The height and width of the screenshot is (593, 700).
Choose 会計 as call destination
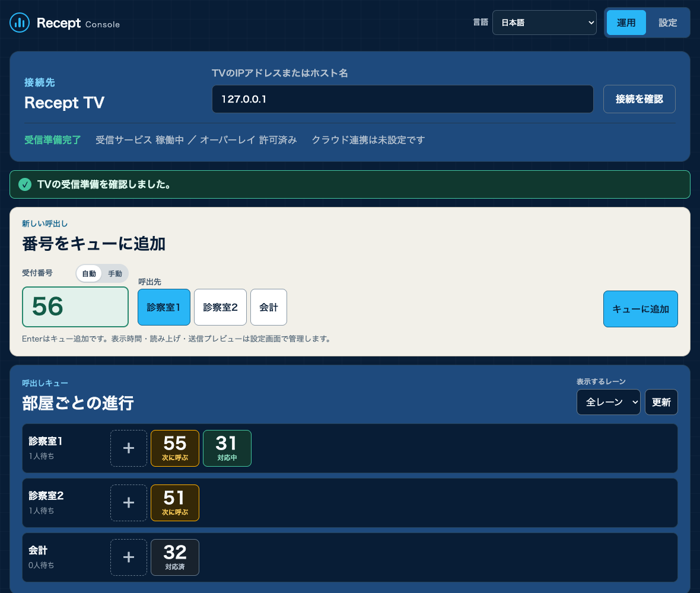pos(268,307)
